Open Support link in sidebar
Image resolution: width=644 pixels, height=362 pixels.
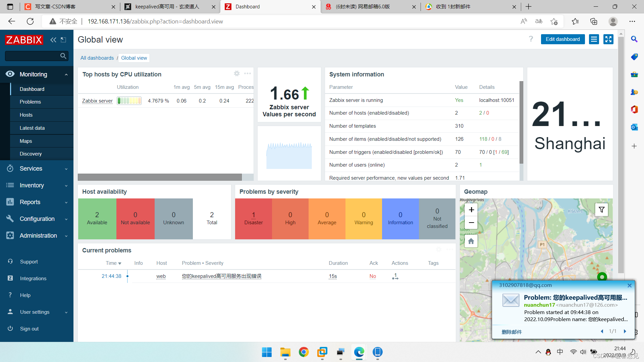coord(29,262)
